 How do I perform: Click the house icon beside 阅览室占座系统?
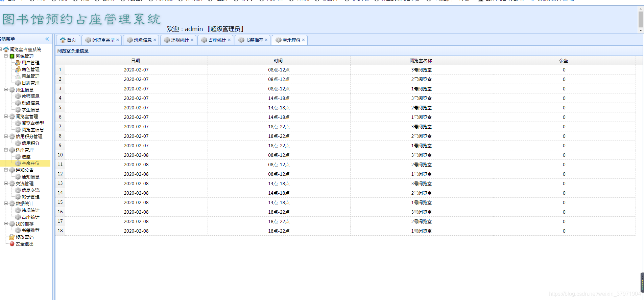[6, 49]
